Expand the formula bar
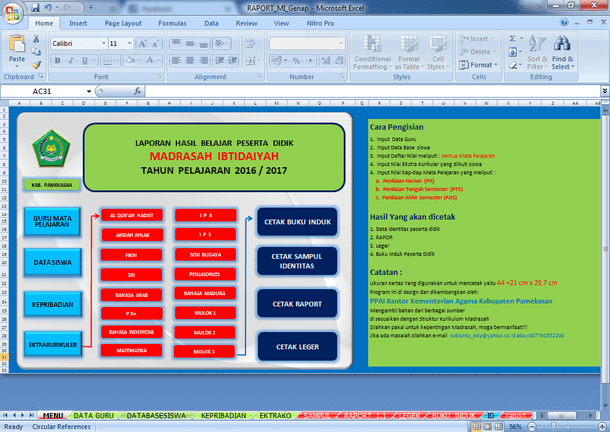This screenshot has height=432, width=610. (605, 91)
